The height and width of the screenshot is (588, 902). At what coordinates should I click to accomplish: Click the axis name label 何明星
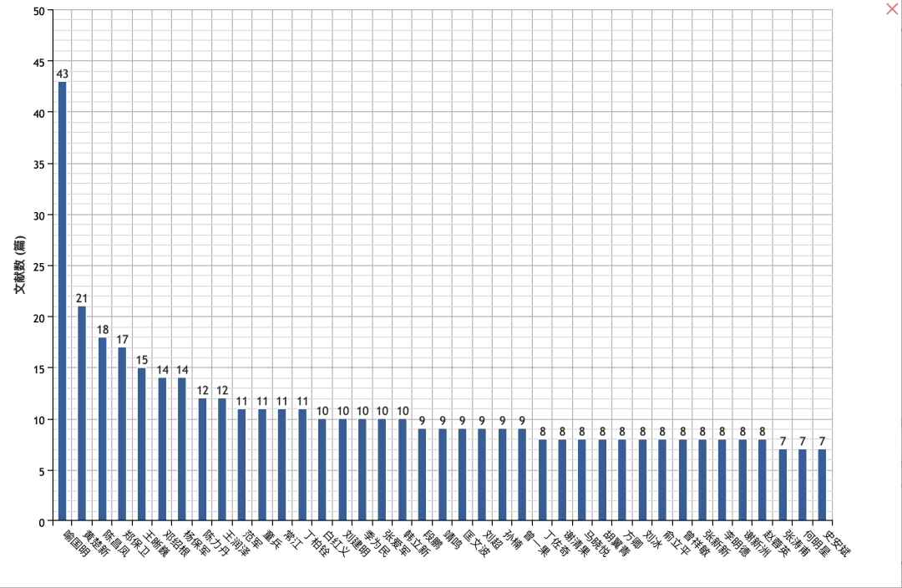pyautogui.click(x=815, y=543)
